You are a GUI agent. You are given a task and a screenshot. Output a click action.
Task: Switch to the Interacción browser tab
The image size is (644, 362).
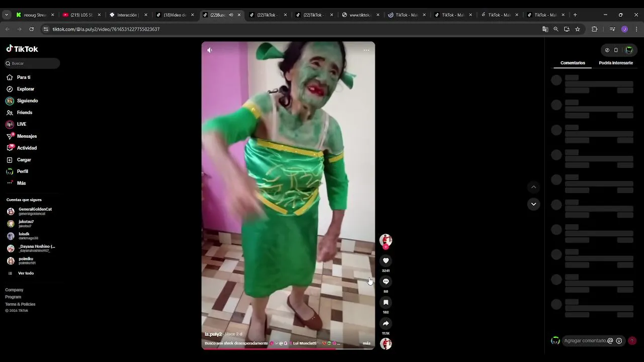pos(127,15)
